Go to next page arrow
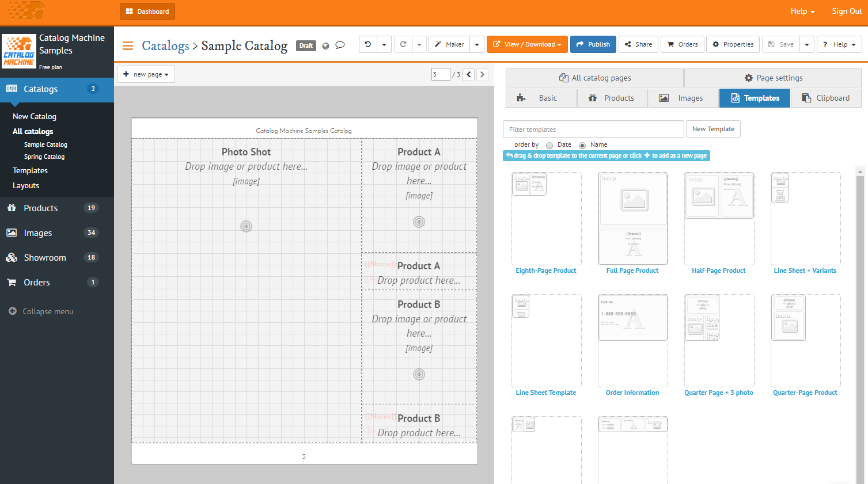The height and width of the screenshot is (484, 868). [483, 74]
